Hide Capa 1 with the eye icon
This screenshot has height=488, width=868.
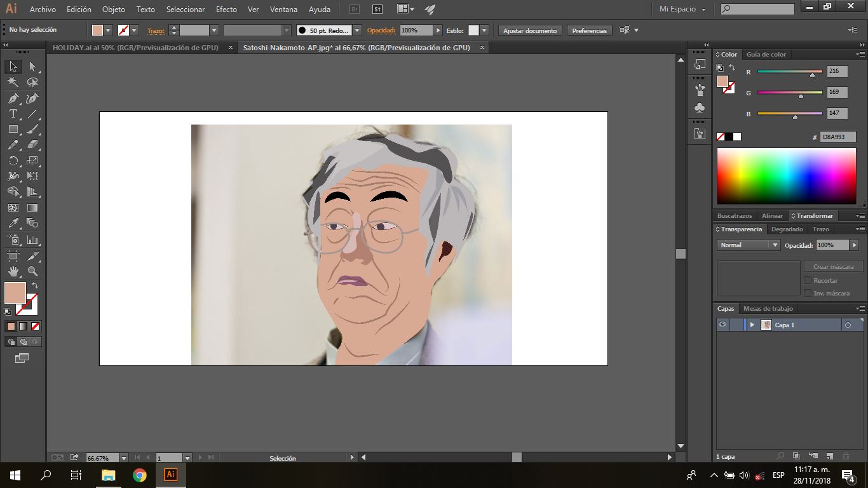click(722, 325)
